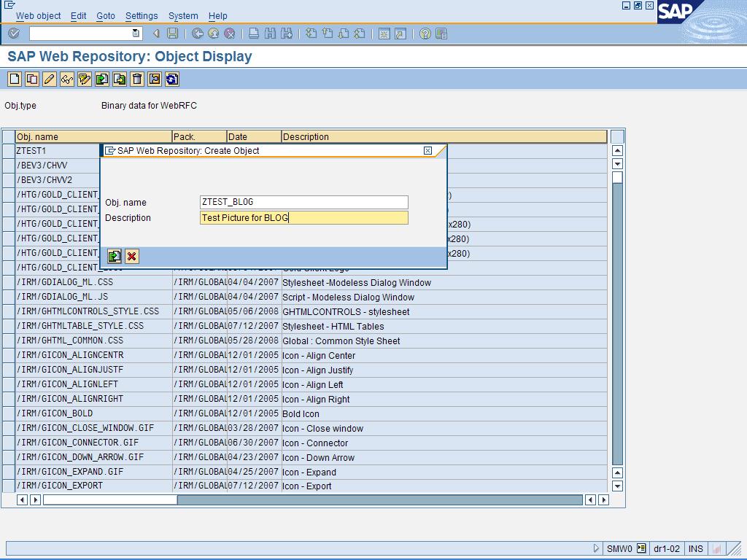
Task: Click the Import object icon
Action: [102, 79]
